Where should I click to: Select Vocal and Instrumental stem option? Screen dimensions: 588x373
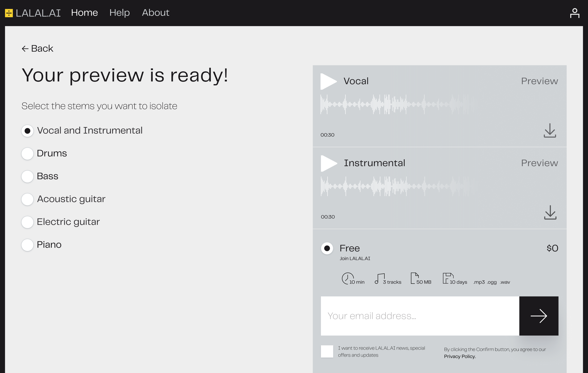[27, 131]
